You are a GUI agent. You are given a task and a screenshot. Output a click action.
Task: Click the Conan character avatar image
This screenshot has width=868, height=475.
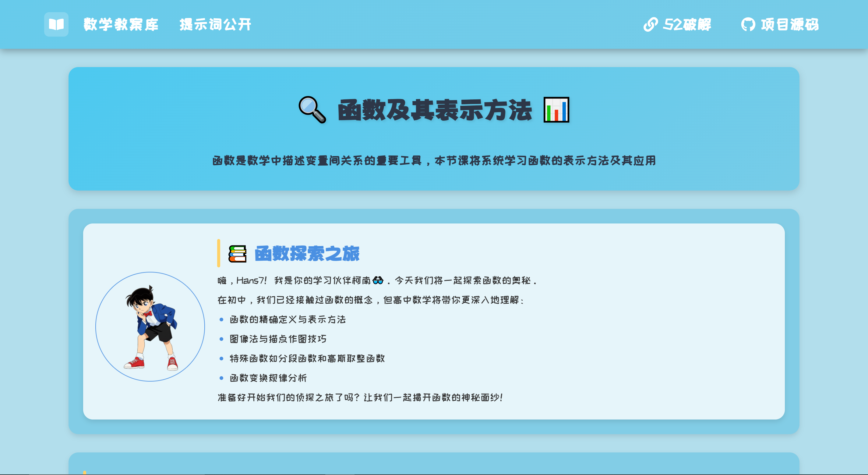(150, 327)
